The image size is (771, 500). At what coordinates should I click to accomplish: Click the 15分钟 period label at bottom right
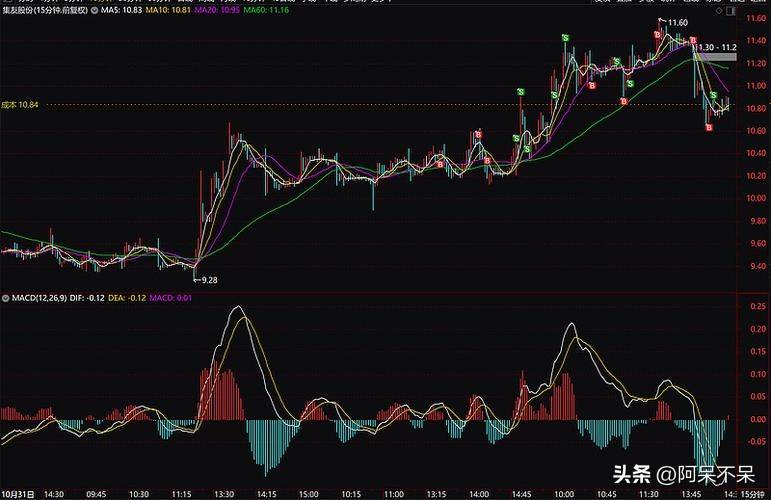coord(752,494)
